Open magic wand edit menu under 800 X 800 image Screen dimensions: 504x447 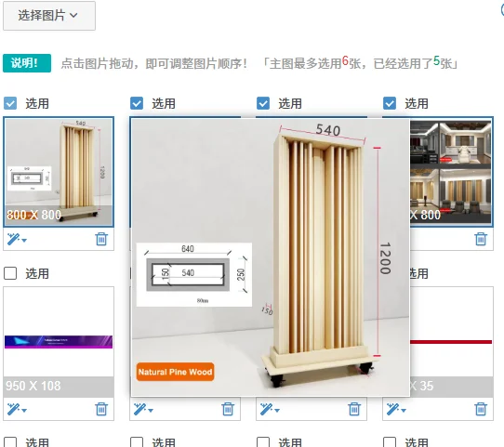click(17, 239)
